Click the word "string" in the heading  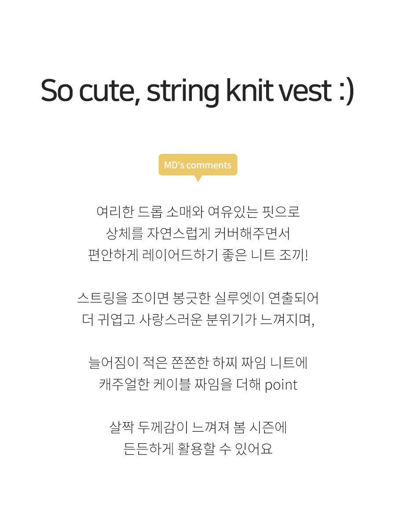click(183, 91)
